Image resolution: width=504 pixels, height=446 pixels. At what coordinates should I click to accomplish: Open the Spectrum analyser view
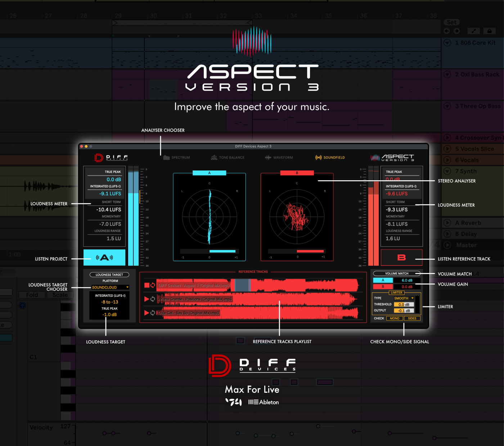(x=176, y=158)
